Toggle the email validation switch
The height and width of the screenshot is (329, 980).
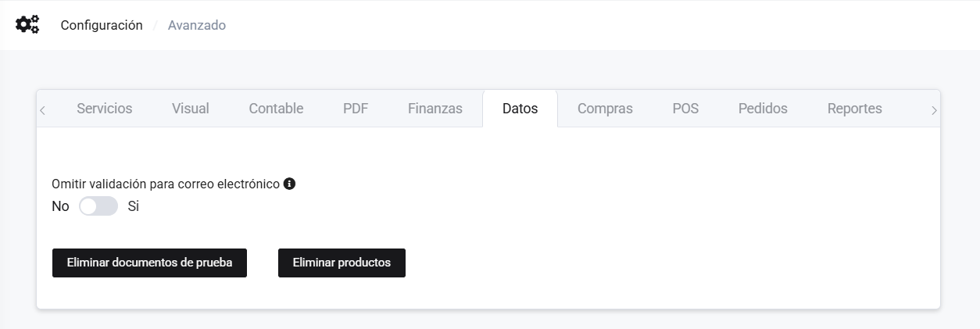(98, 206)
